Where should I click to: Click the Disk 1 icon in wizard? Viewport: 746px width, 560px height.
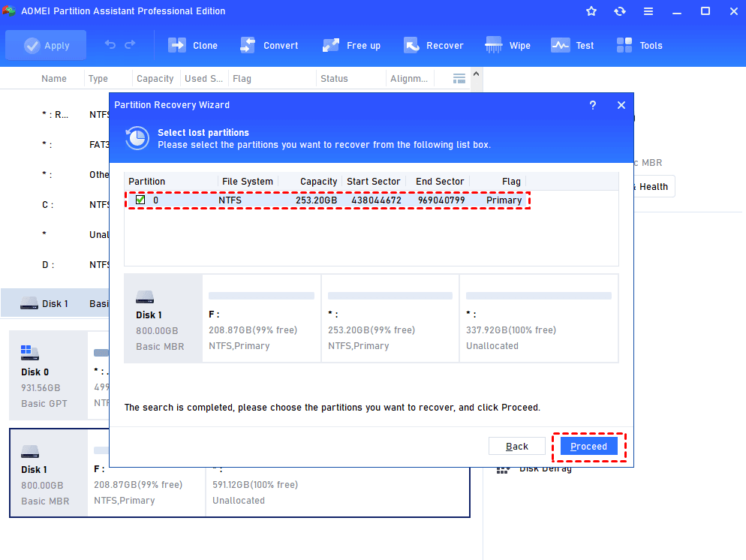[x=145, y=297]
